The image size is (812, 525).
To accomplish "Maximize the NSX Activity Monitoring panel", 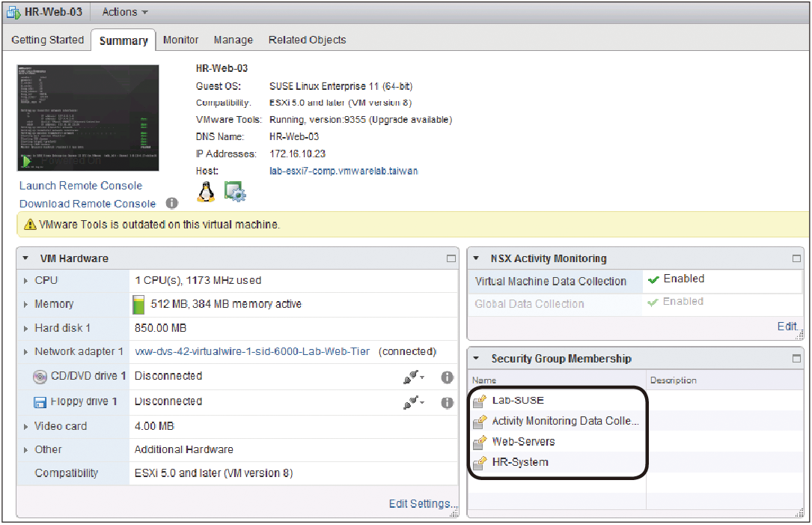I will 796,258.
